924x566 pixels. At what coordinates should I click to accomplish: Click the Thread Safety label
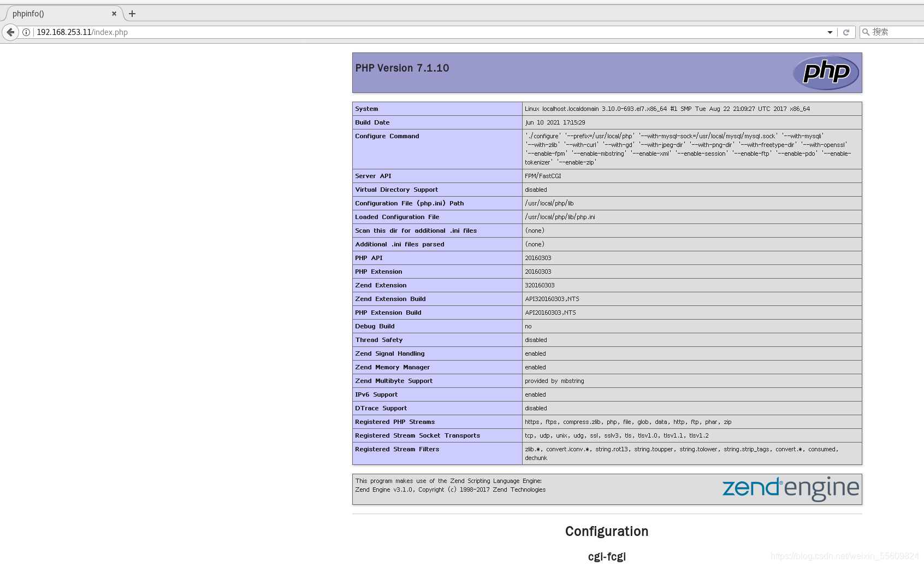(x=379, y=340)
